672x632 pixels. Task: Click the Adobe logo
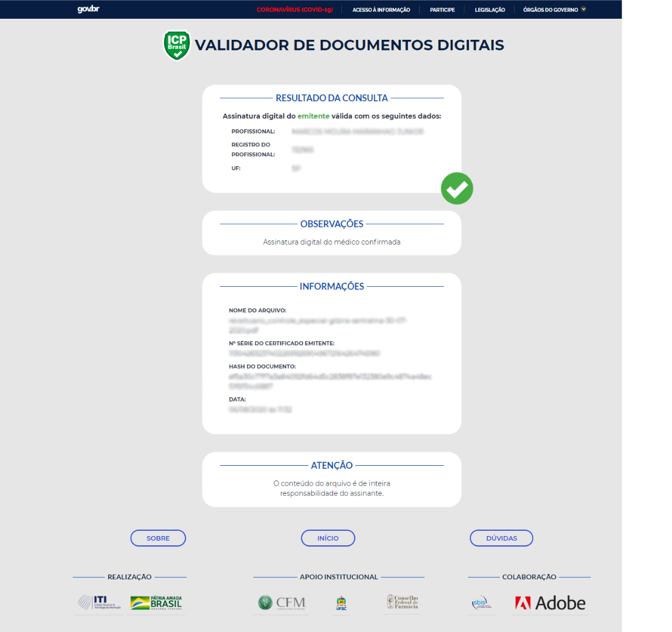(549, 603)
